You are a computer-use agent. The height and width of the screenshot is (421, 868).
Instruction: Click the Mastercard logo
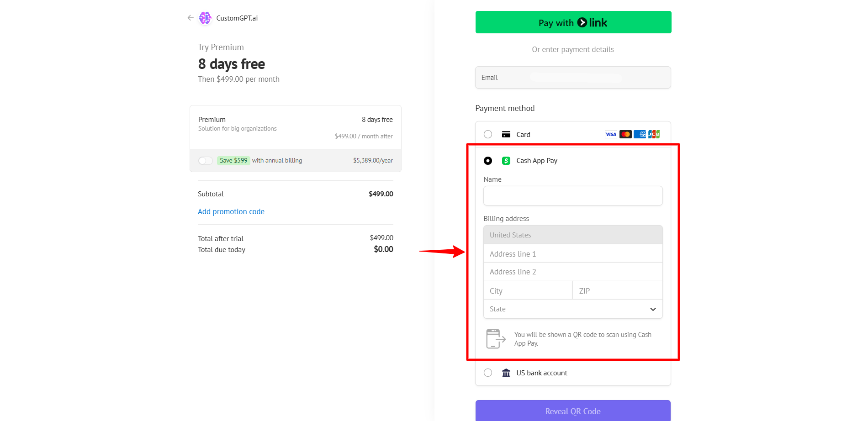(x=625, y=134)
